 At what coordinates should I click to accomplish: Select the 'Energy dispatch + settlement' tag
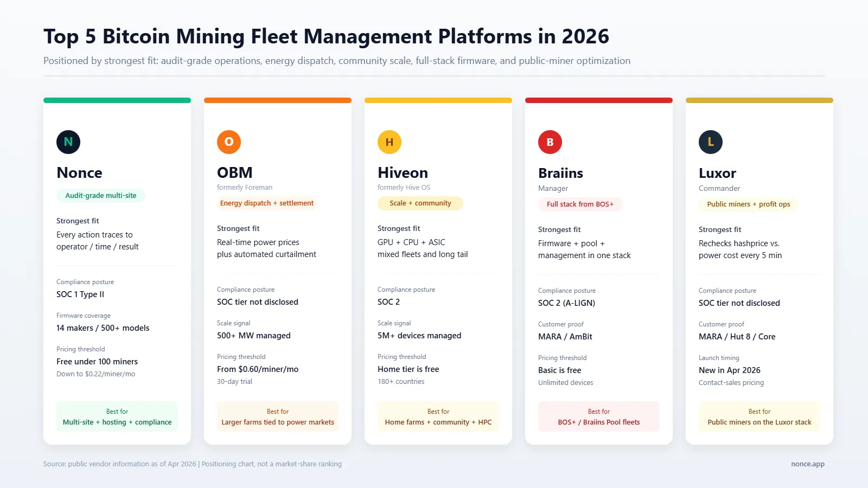(x=267, y=203)
